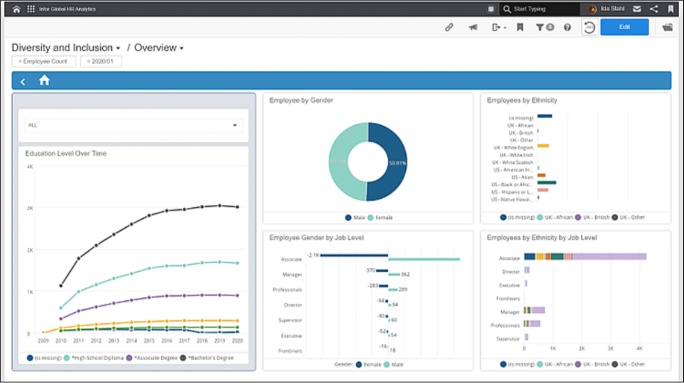Open the announcements megaphone icon
This screenshot has width=684, height=383.
click(473, 27)
